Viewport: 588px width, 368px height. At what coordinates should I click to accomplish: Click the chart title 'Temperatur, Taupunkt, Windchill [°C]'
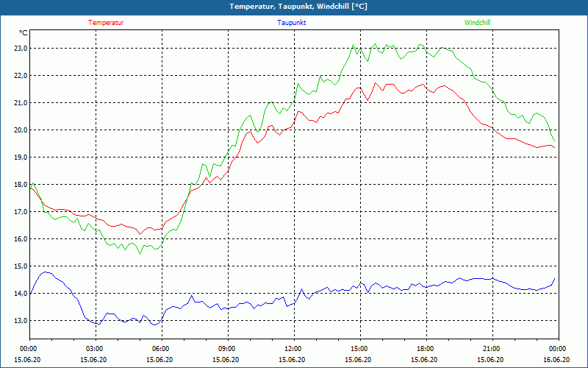298,7
